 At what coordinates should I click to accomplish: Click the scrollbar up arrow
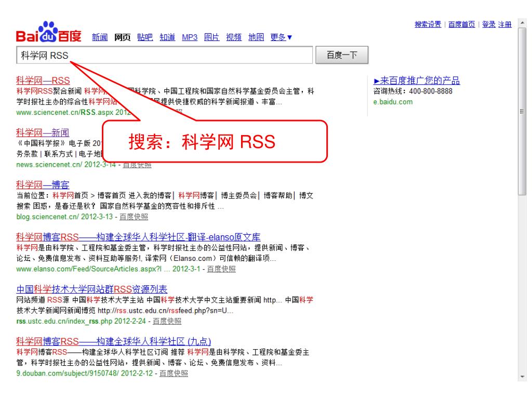click(523, 23)
